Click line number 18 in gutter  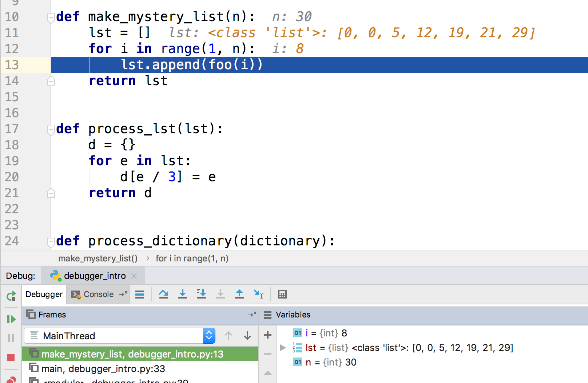pyautogui.click(x=12, y=145)
